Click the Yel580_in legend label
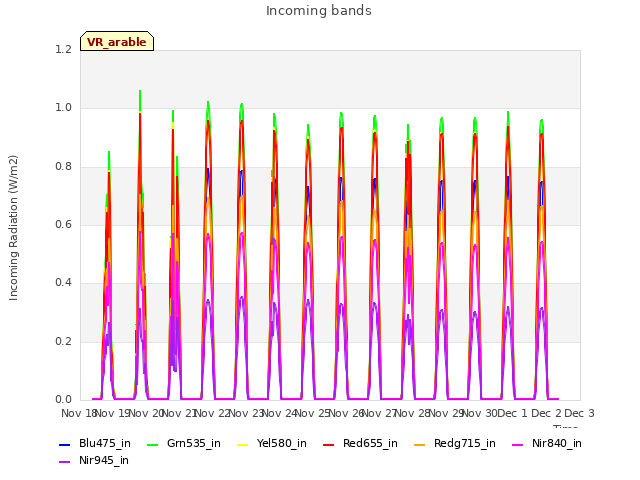The image size is (640, 480). point(282,443)
